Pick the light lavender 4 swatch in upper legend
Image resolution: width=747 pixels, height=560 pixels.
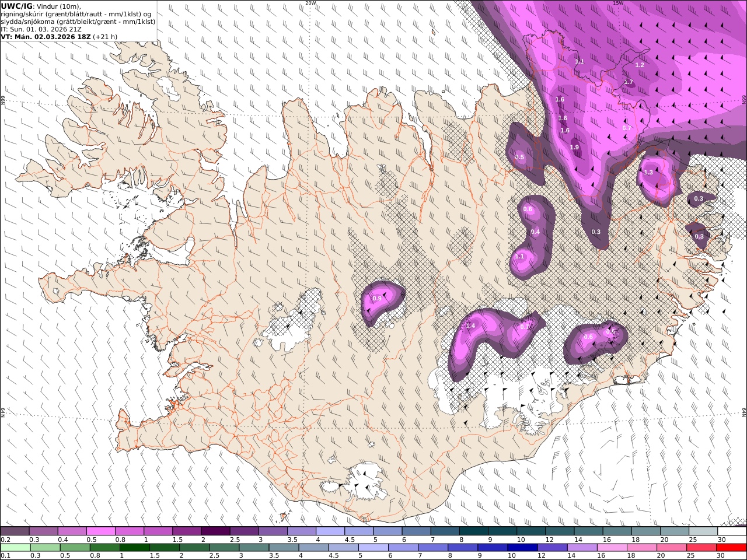point(330,531)
